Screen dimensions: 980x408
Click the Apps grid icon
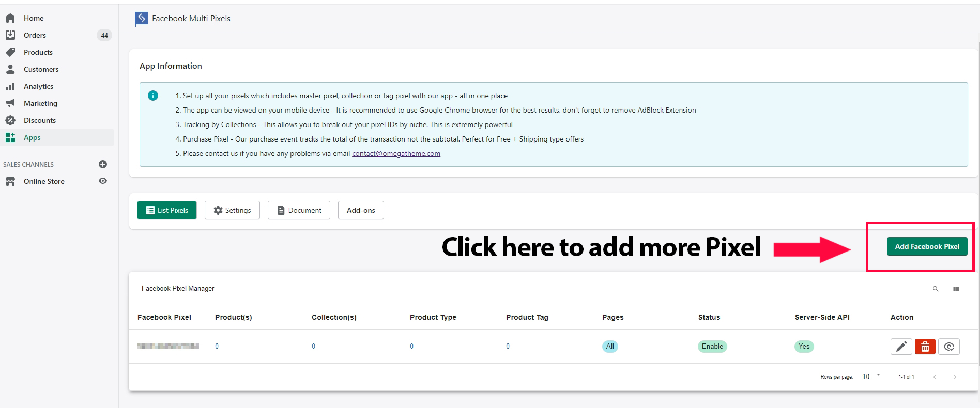(x=10, y=137)
